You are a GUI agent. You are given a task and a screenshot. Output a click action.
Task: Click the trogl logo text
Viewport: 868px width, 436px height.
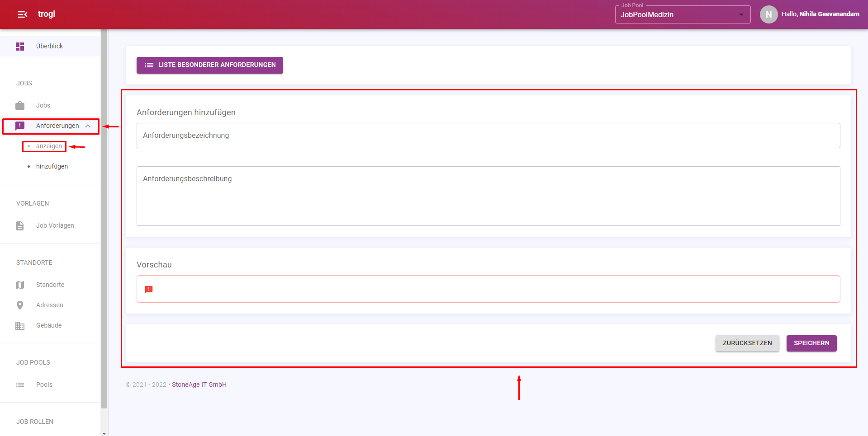coord(47,14)
